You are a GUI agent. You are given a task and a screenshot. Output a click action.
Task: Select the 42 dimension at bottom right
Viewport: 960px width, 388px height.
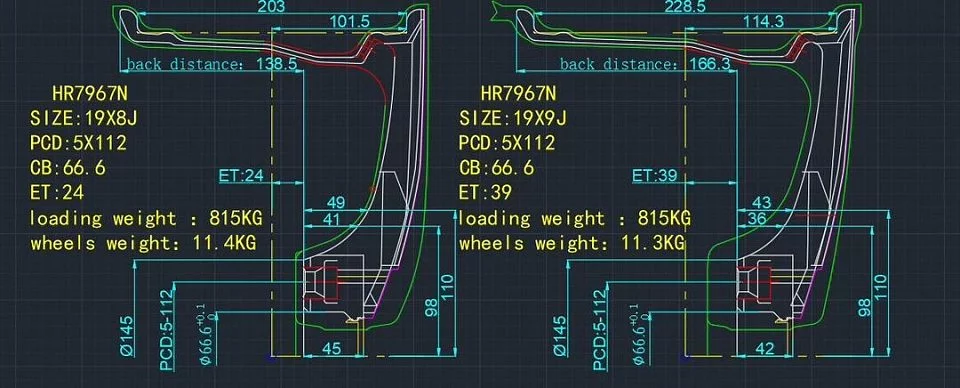point(765,349)
